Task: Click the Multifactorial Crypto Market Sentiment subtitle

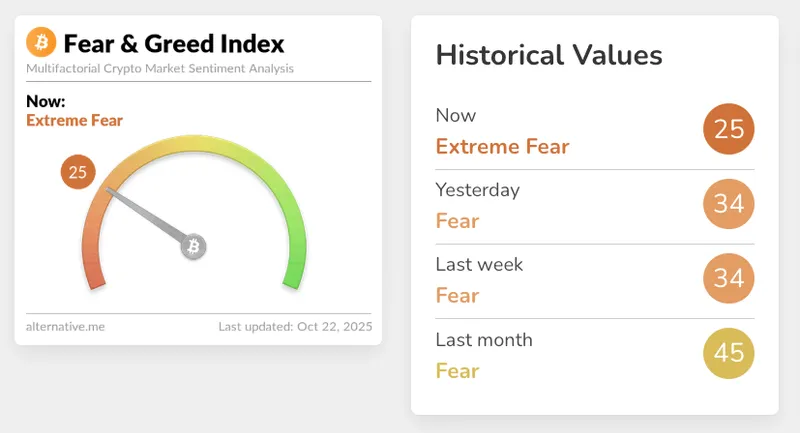Action: point(160,68)
